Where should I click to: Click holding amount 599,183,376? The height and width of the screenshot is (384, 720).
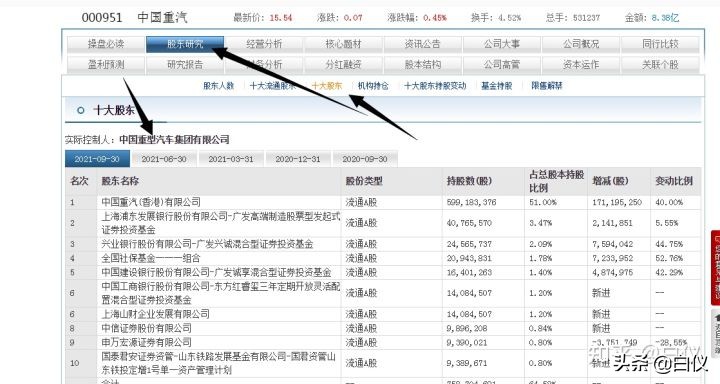click(x=471, y=202)
